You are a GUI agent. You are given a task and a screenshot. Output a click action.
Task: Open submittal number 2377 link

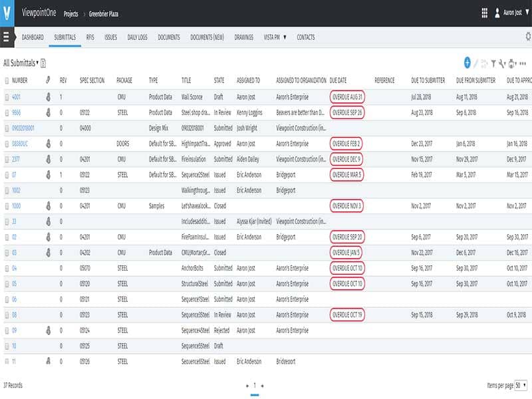pos(16,159)
